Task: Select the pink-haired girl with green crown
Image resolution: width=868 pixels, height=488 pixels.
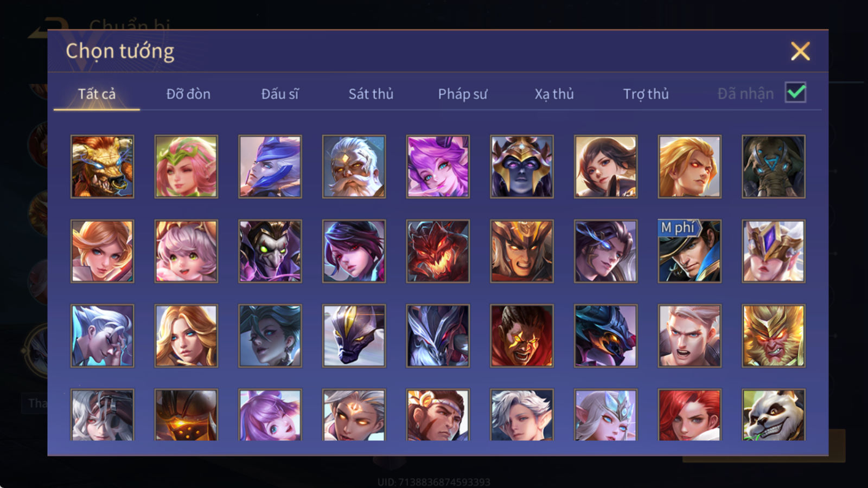Action: [186, 166]
